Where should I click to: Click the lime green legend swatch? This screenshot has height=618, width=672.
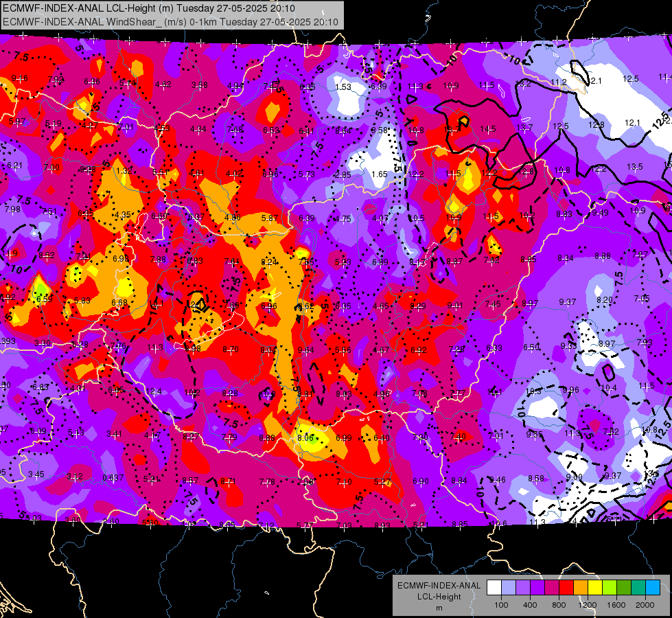(x=610, y=588)
